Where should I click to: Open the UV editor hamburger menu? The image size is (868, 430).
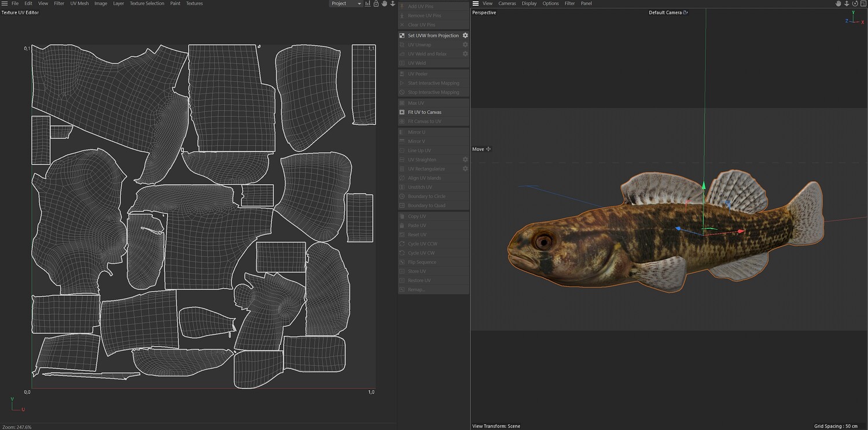(x=5, y=3)
